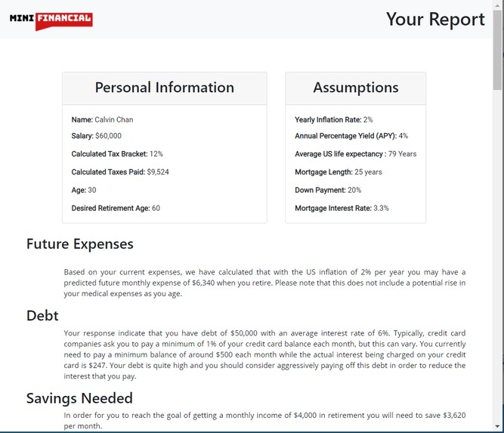Click the scrollbar down arrow

pos(498,426)
